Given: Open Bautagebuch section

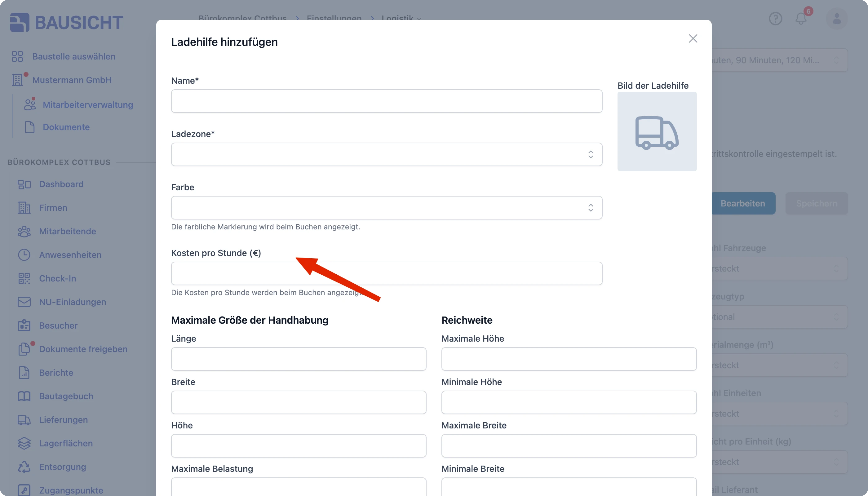Looking at the screenshot, I should pos(66,396).
